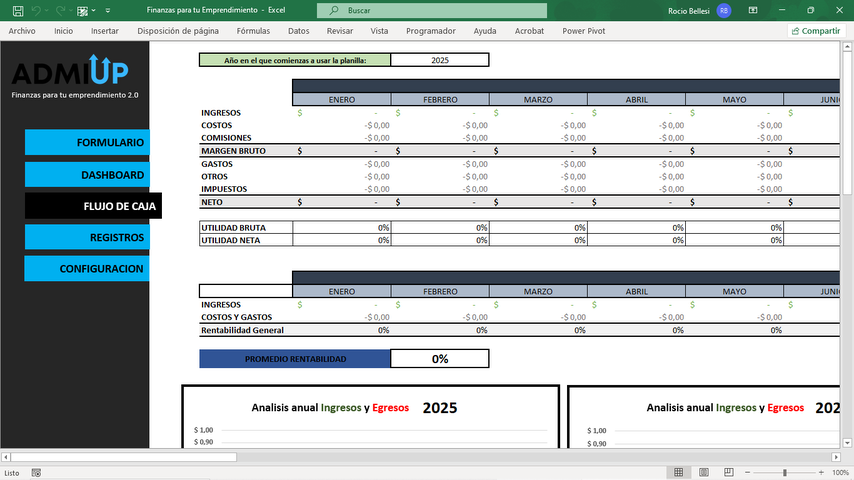Click the search magnifier icon
The width and height of the screenshot is (854, 480).
pos(334,10)
